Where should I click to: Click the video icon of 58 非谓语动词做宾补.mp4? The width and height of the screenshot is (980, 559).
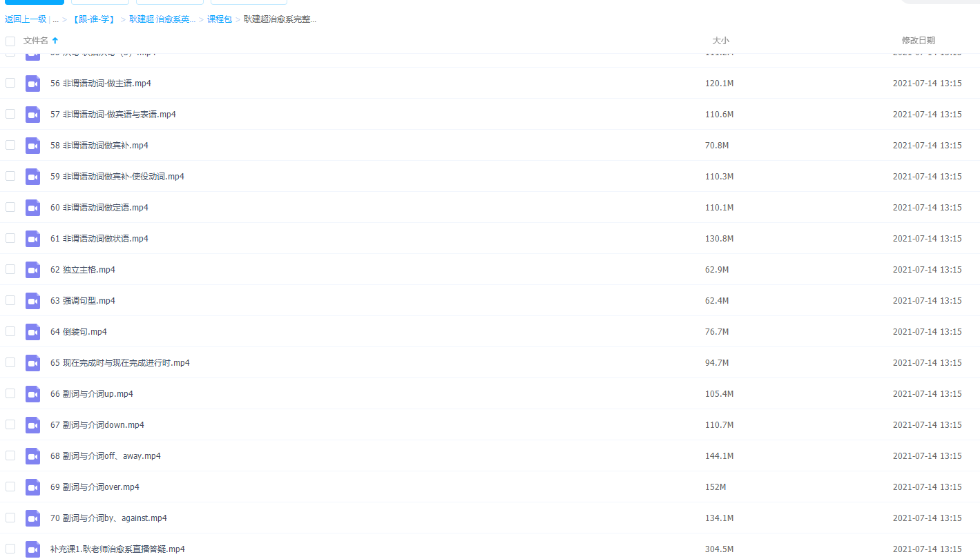pos(32,146)
